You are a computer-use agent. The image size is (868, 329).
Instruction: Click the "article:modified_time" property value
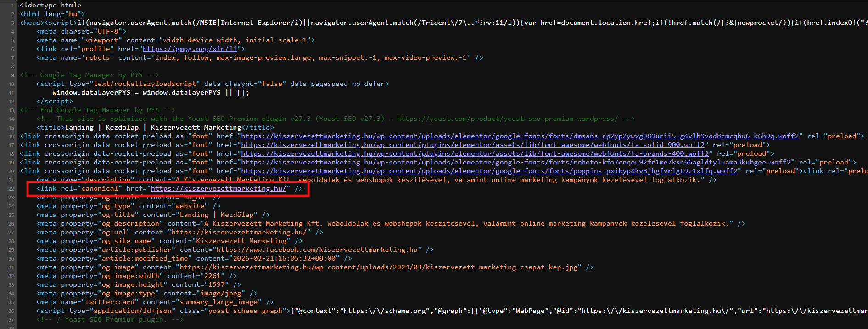(x=145, y=258)
